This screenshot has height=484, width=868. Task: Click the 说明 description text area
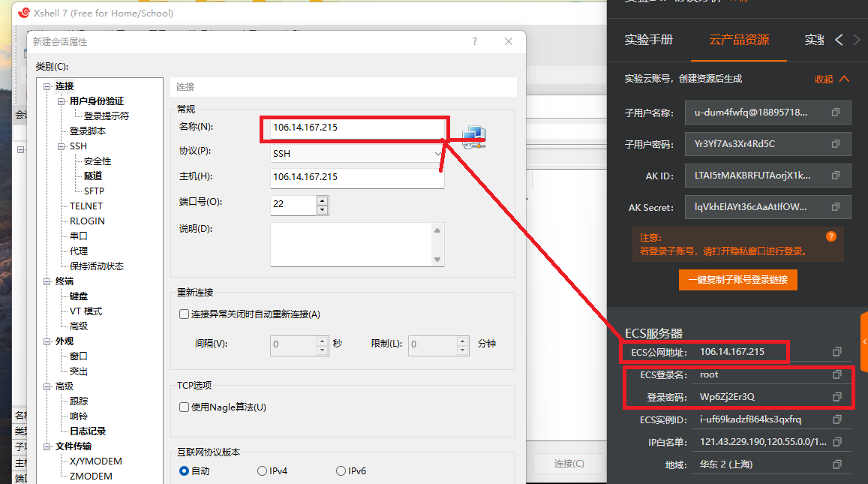pos(352,244)
